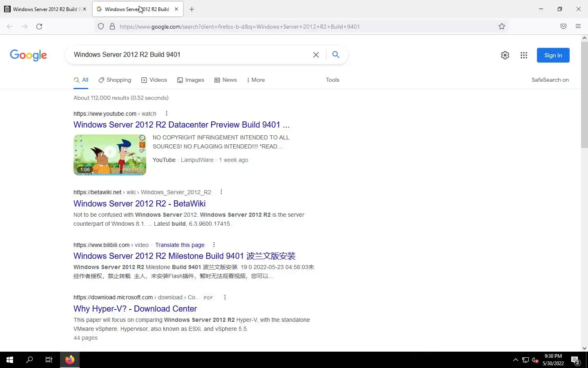Click the Google logo
588x368 pixels.
(29, 55)
